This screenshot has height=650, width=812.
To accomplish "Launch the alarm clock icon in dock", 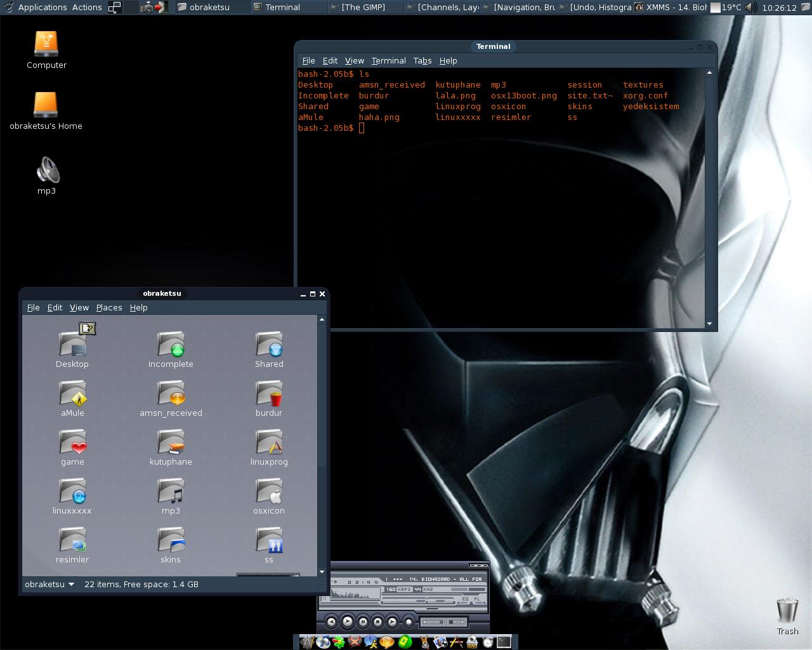I will [x=488, y=642].
